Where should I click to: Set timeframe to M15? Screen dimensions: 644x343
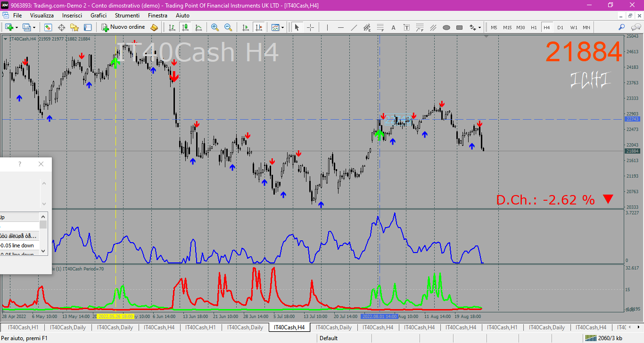[507, 27]
